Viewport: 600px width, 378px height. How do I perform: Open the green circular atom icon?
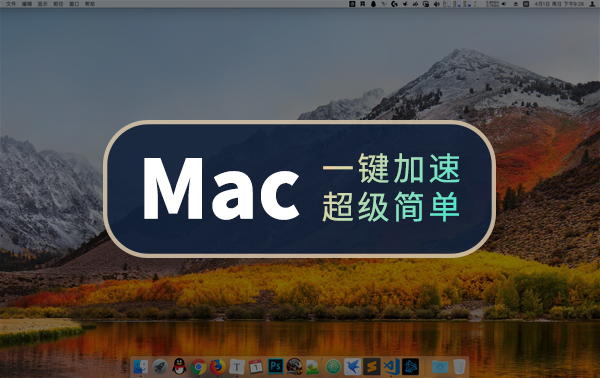[x=333, y=367]
